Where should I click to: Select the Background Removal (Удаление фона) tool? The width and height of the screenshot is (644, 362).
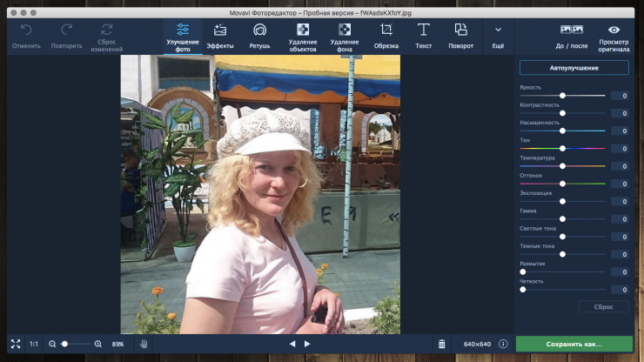[345, 37]
